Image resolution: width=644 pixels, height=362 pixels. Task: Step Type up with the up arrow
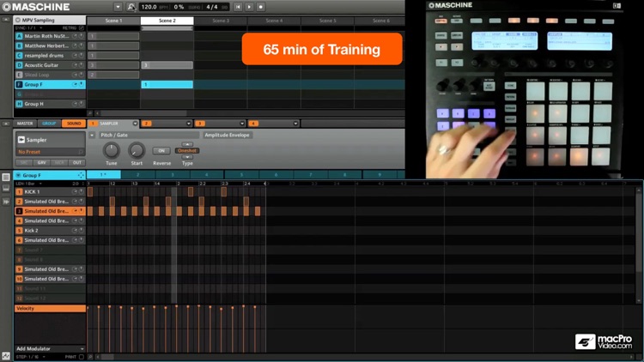tap(187, 144)
